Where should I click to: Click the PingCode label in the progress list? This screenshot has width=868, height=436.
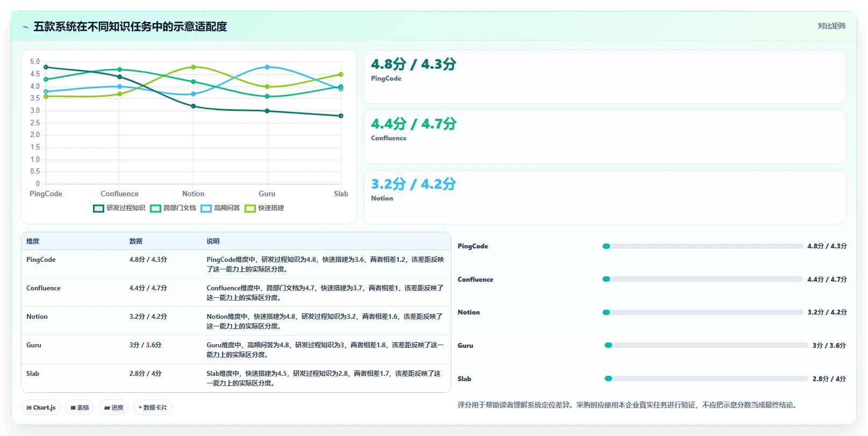473,246
